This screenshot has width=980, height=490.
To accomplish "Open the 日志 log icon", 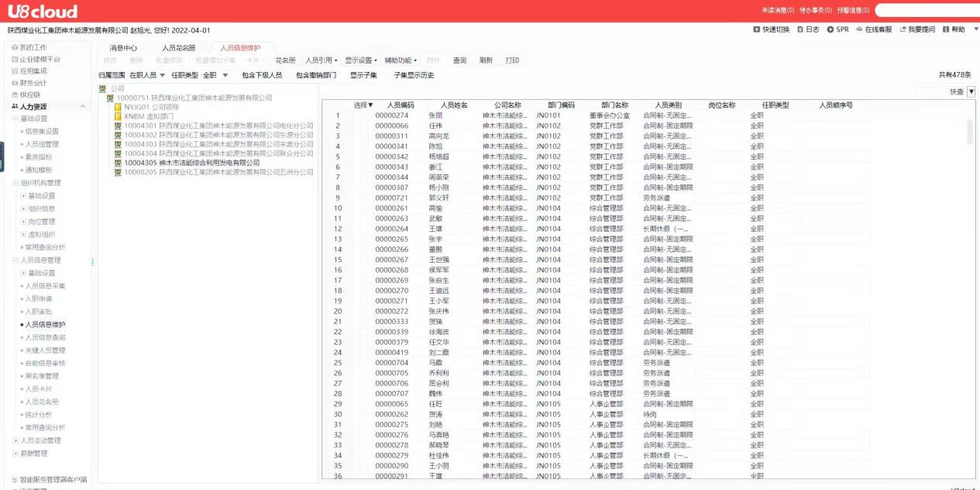I will 799,29.
